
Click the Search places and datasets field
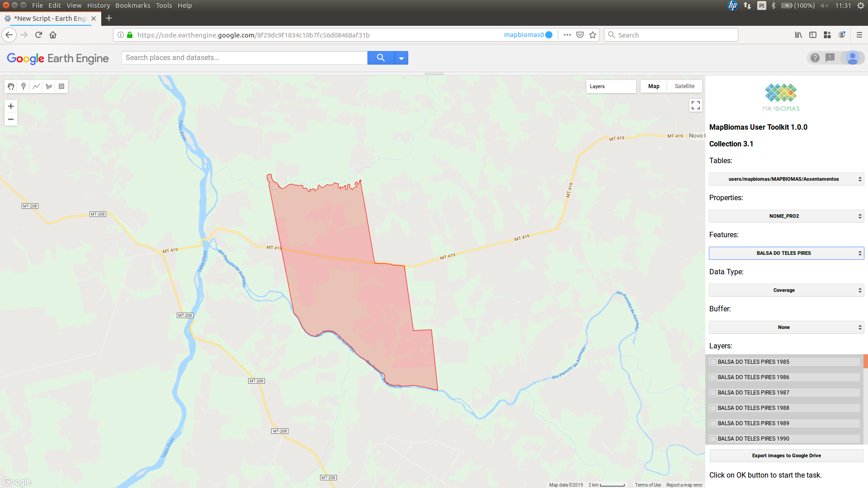(244, 58)
